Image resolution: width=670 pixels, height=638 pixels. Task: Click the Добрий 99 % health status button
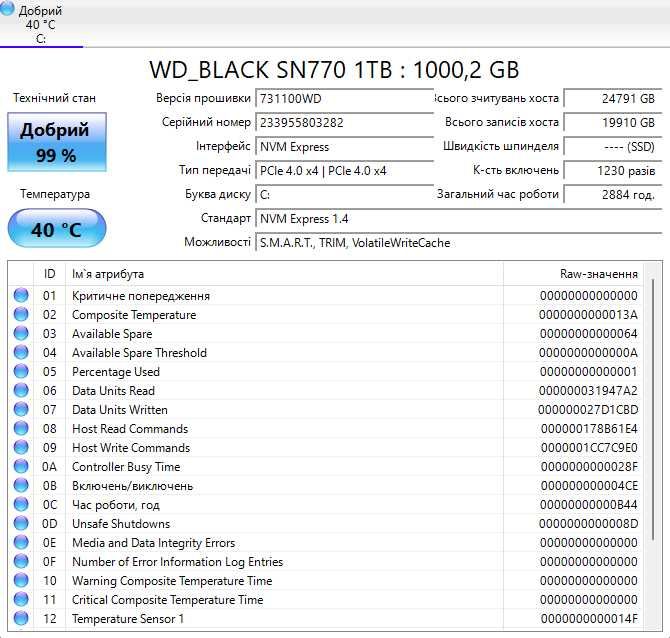[57, 142]
